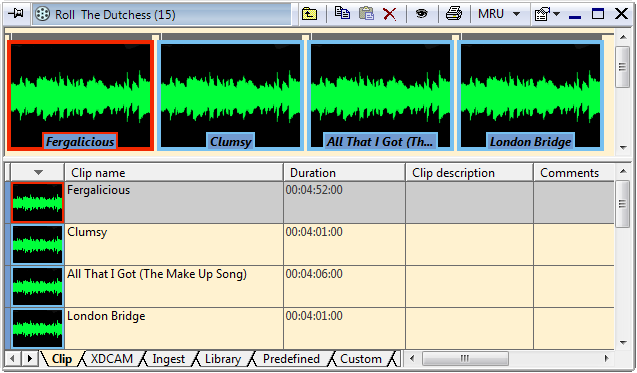Select 'London Bridge' clip name in list
Viewport: 637px width, 373px height.
point(106,316)
